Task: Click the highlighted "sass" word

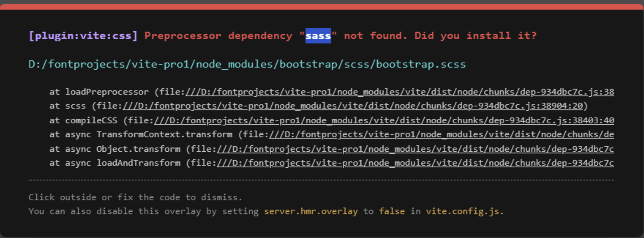Action: click(318, 36)
